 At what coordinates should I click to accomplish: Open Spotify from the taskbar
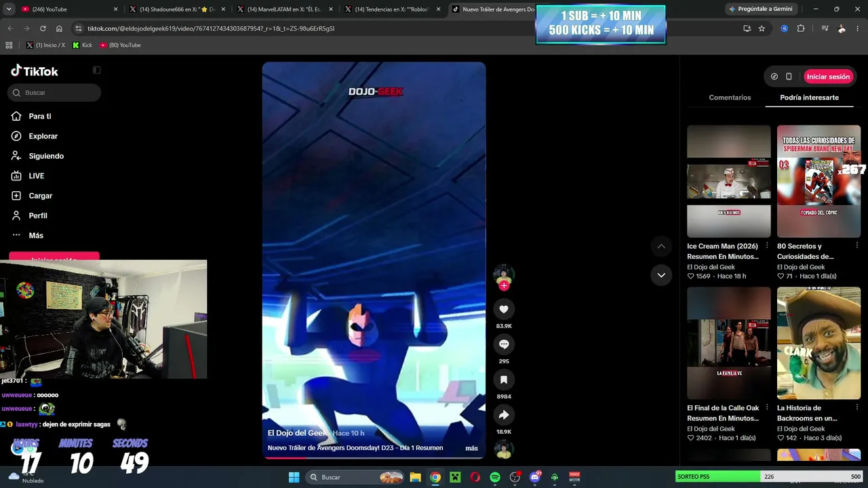pyautogui.click(x=495, y=477)
